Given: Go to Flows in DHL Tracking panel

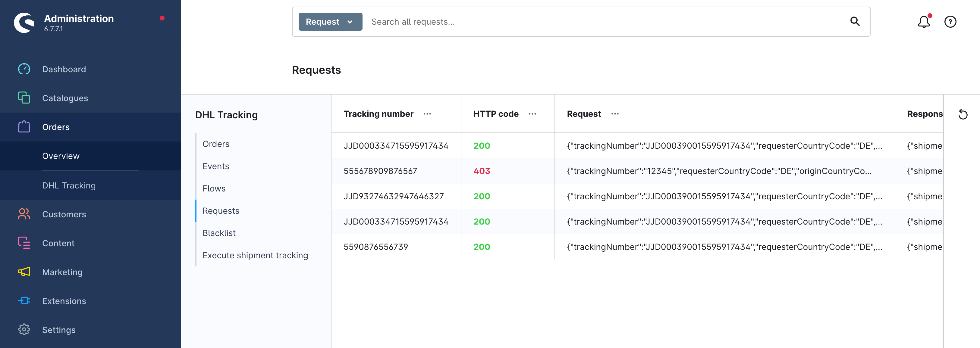Looking at the screenshot, I should pyautogui.click(x=214, y=188).
